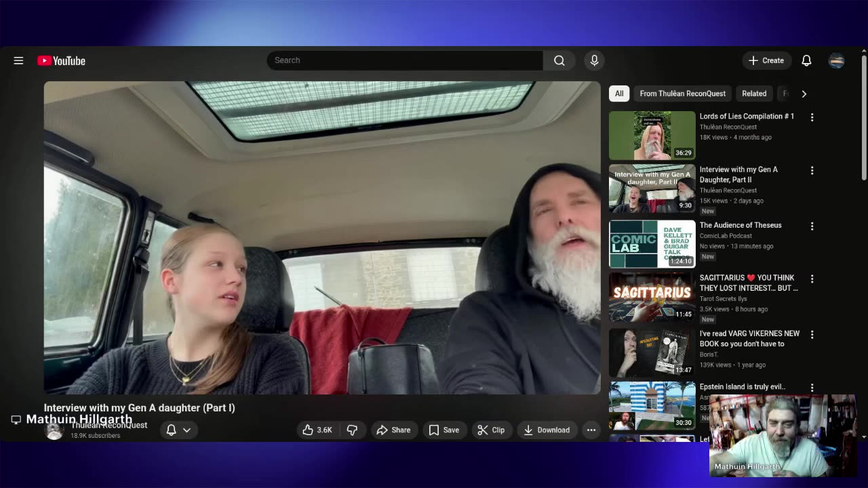Like the video with 3.6K thumbs up

317,430
